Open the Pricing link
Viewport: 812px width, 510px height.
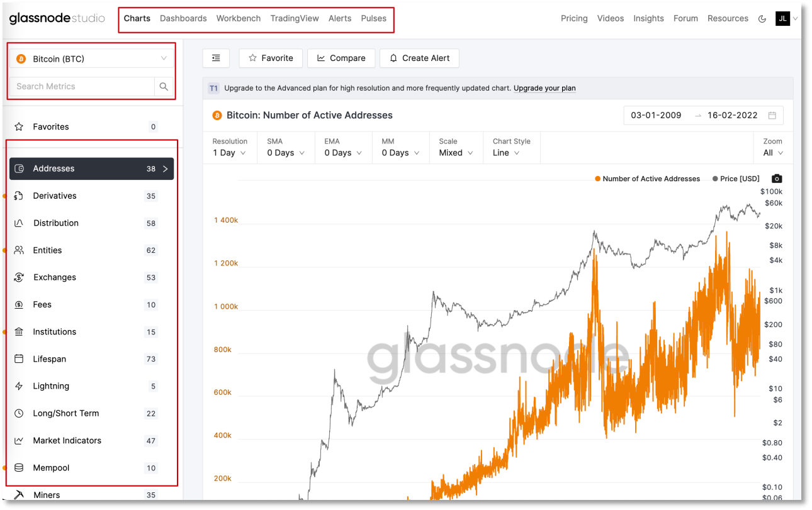574,18
